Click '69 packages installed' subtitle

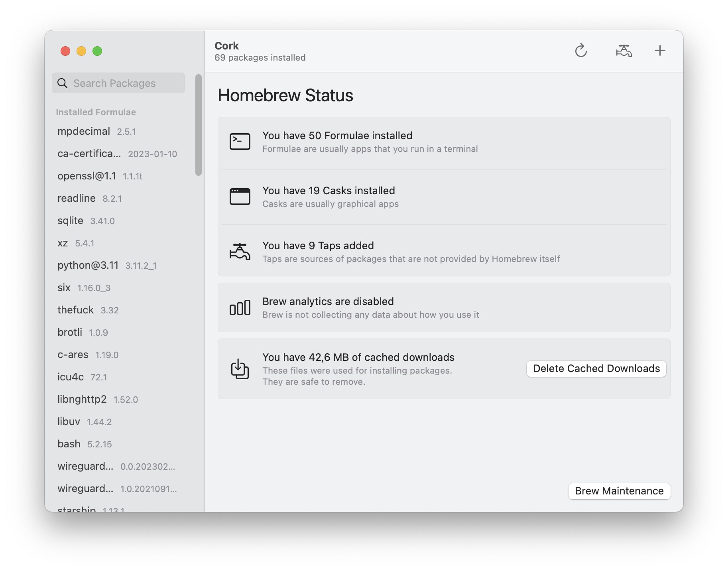[x=260, y=57]
